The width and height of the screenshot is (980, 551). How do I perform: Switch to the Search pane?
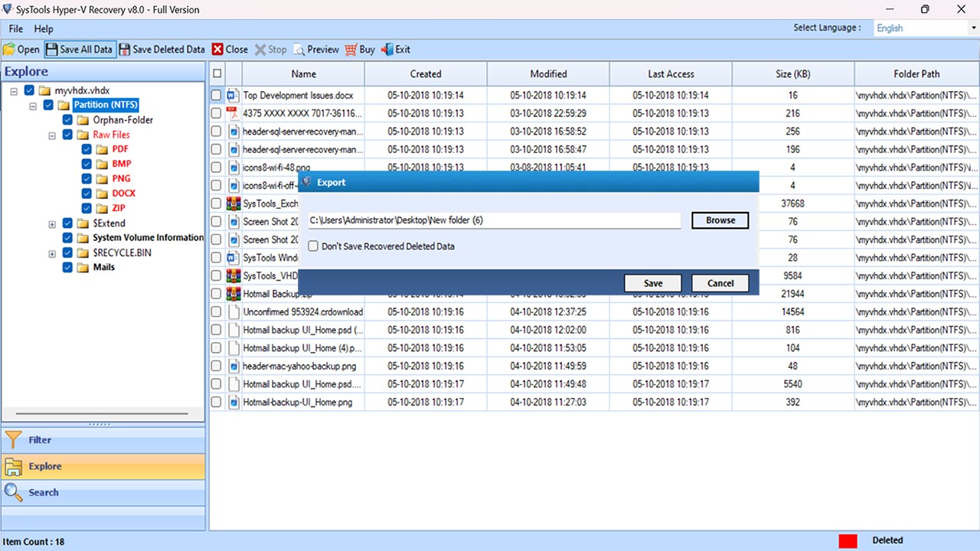pos(103,492)
